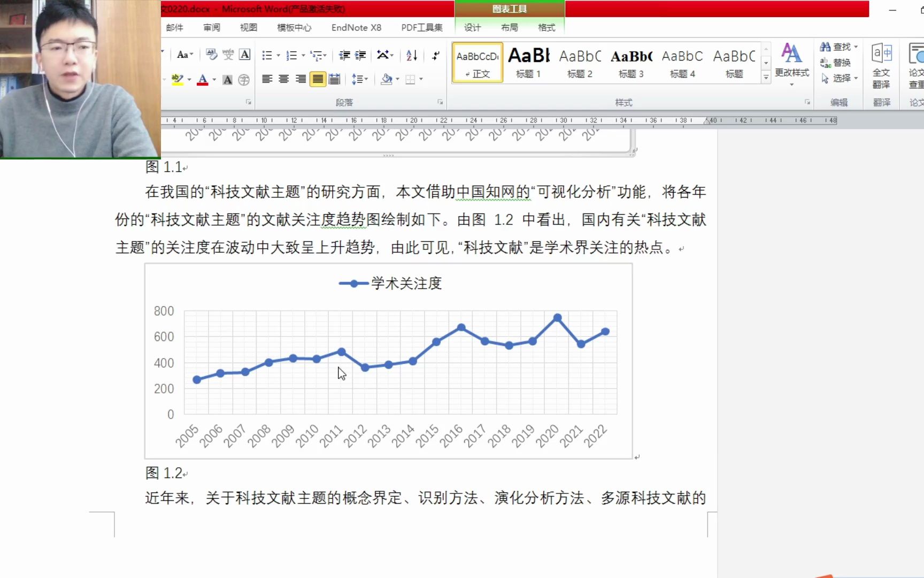
Task: Toggle center text alignment
Action: click(283, 80)
